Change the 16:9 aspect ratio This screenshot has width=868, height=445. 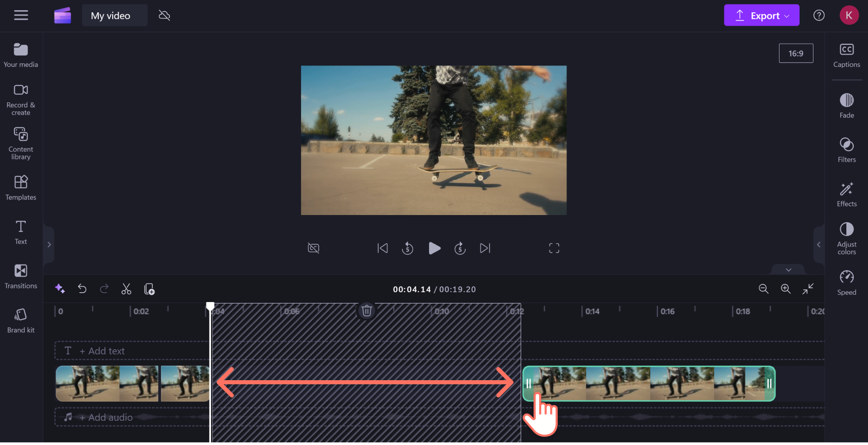coord(796,54)
